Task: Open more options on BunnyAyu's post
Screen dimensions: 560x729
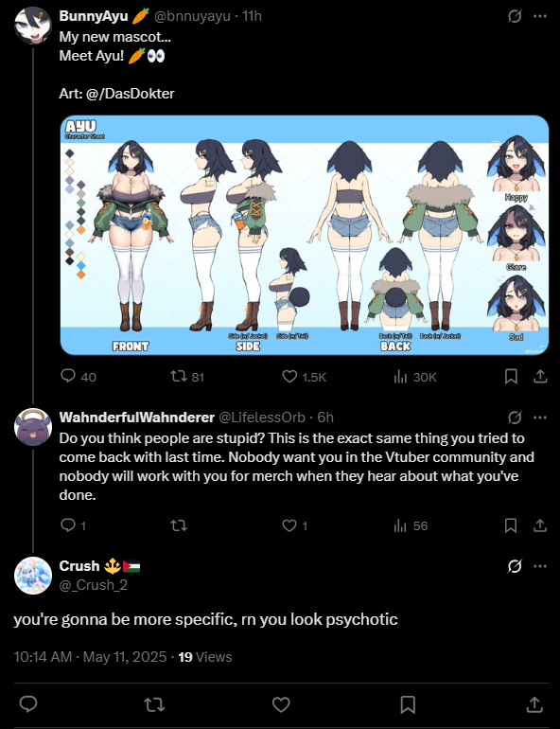Action: [x=540, y=16]
